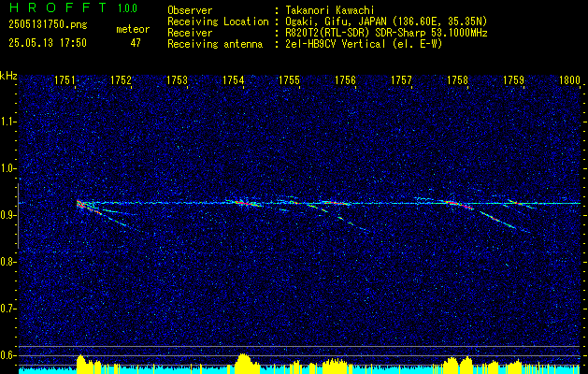Image resolution: width=588 pixels, height=374 pixels.
Task: Select the 1755 time marker
Action: point(289,79)
